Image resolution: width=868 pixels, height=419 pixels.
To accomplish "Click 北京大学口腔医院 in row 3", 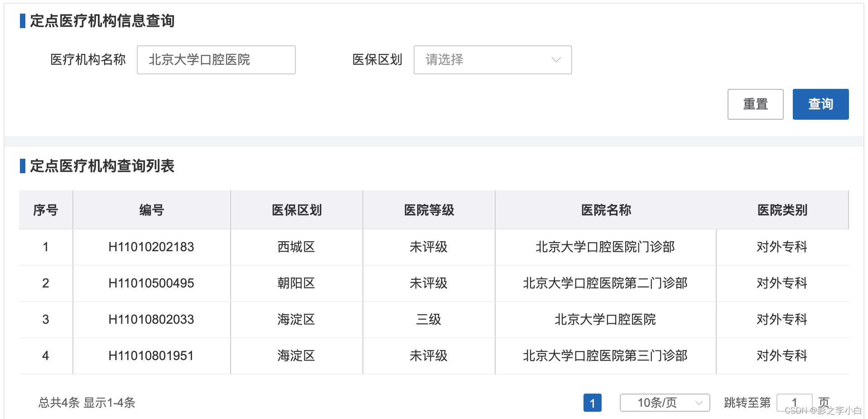I will [x=605, y=319].
